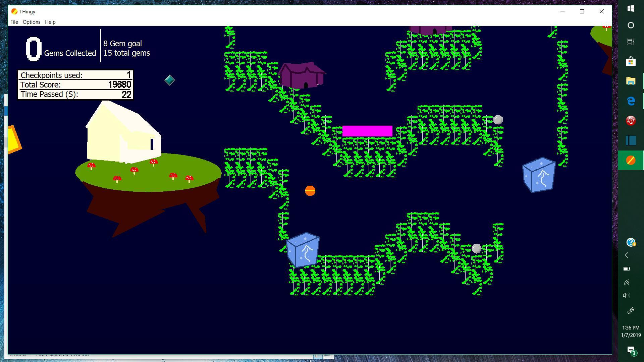
Task: Expand hidden system tray icons chevron
Action: 627,255
